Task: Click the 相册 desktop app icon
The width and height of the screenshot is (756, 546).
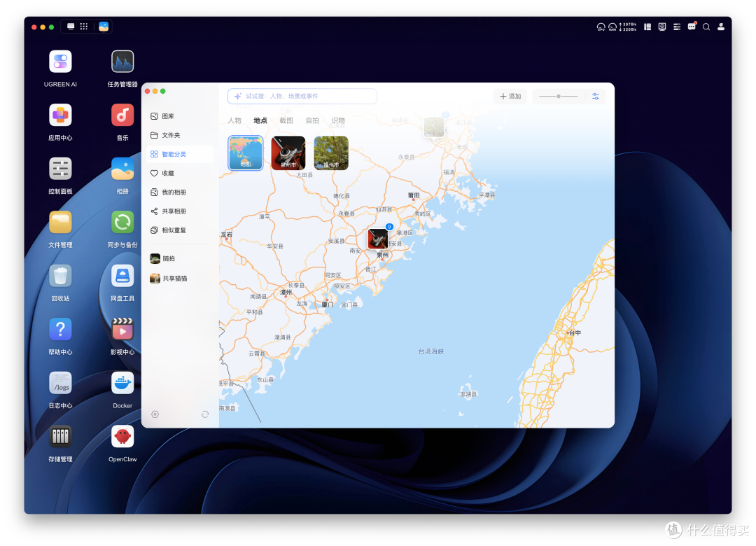Action: click(122, 169)
